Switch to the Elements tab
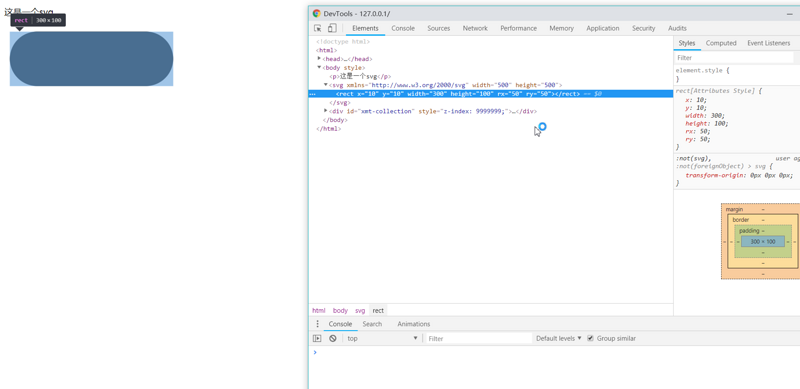Image resolution: width=800 pixels, height=389 pixels. (365, 28)
